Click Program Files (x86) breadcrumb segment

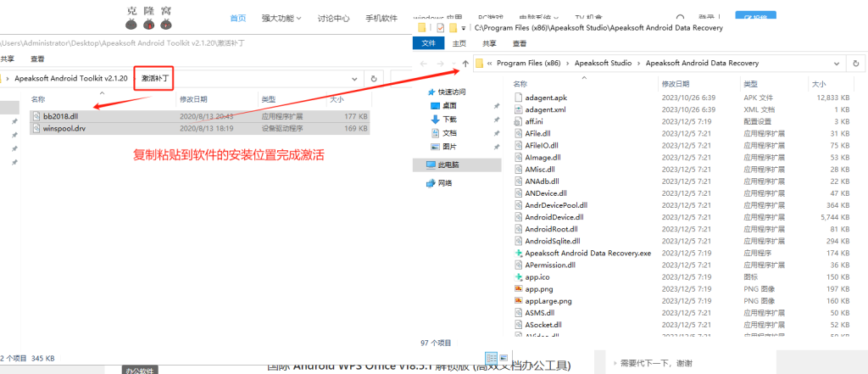coord(528,63)
